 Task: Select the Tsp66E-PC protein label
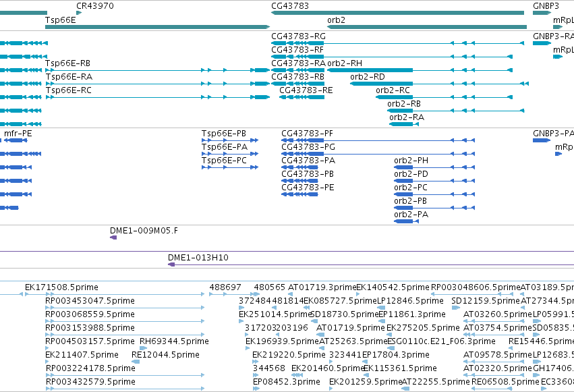pos(224,161)
